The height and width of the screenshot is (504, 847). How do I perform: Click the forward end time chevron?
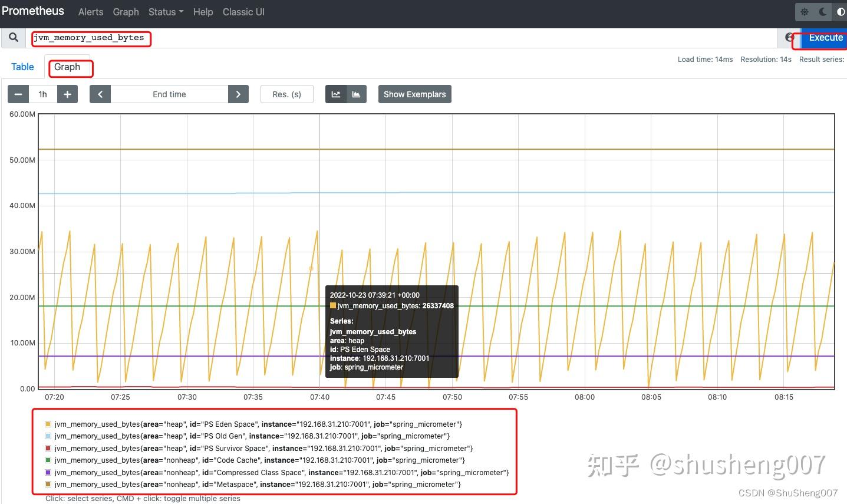pos(238,94)
